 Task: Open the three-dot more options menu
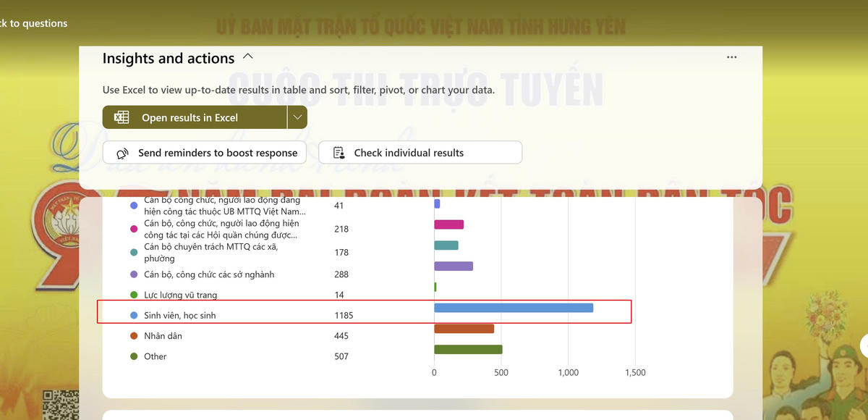pyautogui.click(x=732, y=57)
